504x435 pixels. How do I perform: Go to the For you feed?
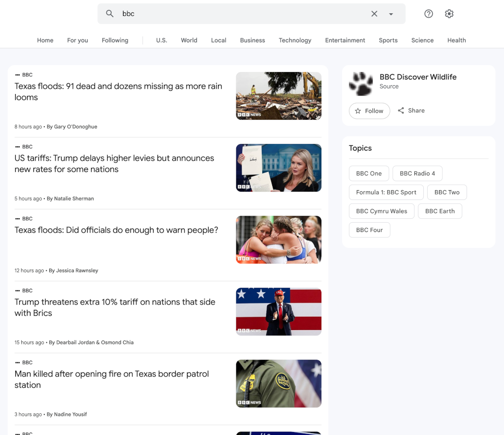(77, 40)
